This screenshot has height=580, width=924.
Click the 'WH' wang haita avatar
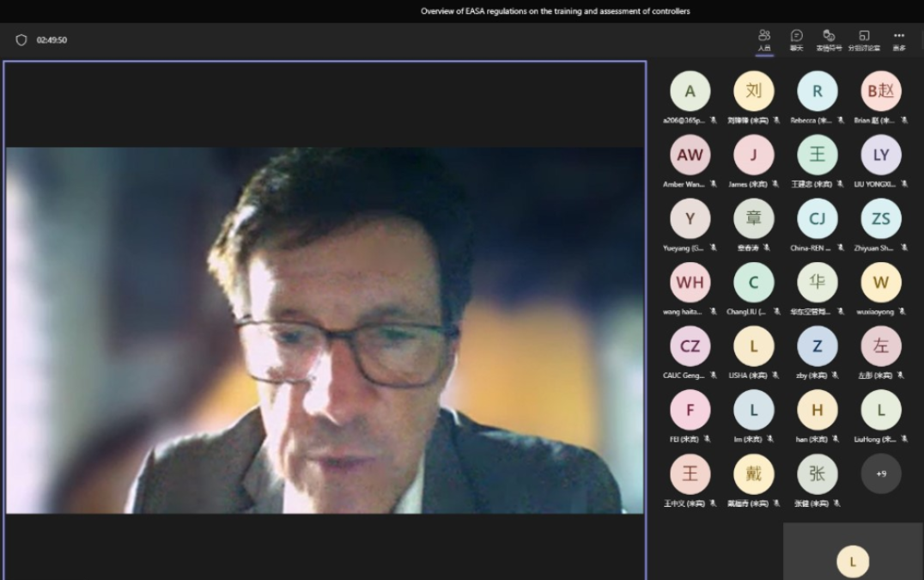point(690,283)
